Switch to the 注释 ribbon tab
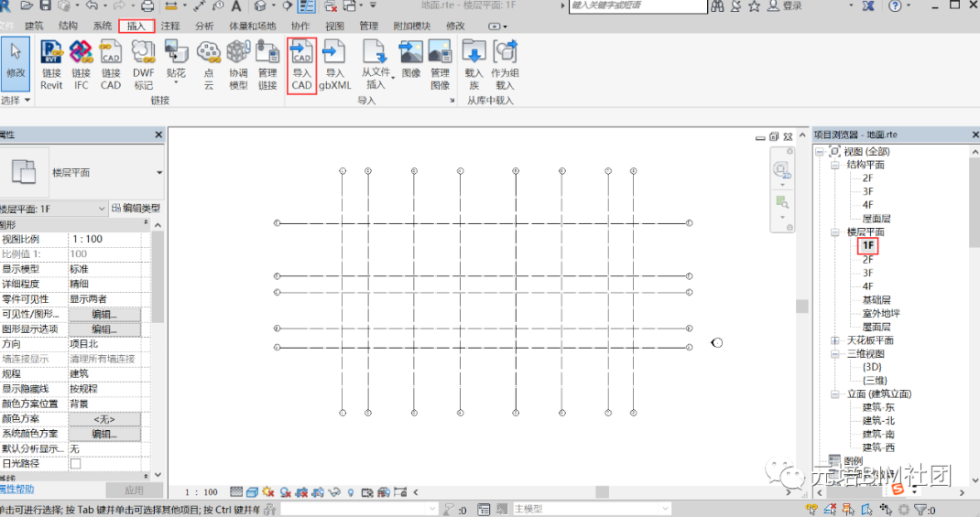The height and width of the screenshot is (517, 980). coord(170,27)
